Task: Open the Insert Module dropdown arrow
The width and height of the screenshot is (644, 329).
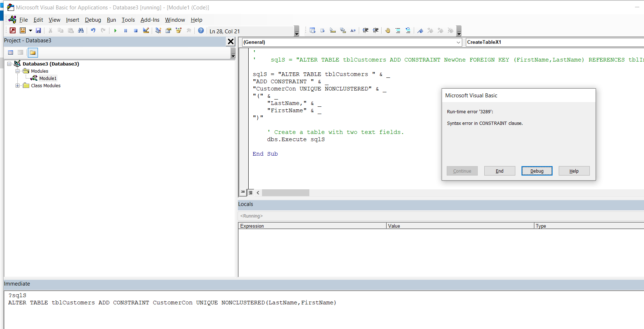Action: tap(30, 31)
